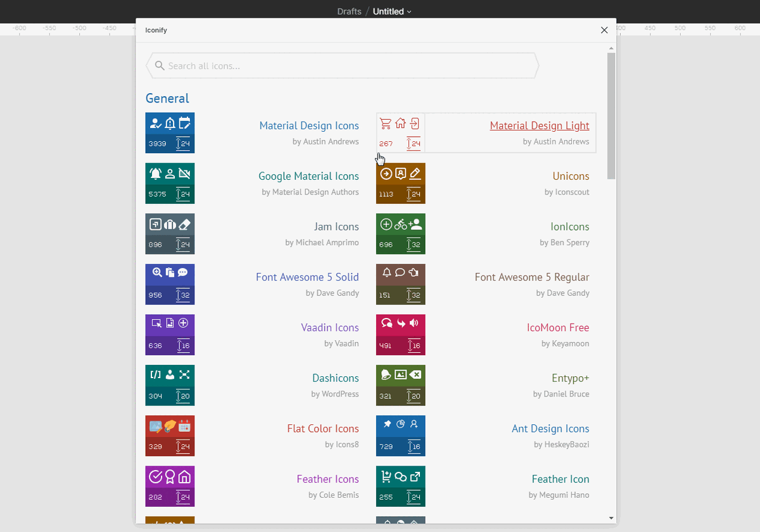The width and height of the screenshot is (760, 532).
Task: Click 'by Daniel Bruce' author text
Action: [x=561, y=394]
